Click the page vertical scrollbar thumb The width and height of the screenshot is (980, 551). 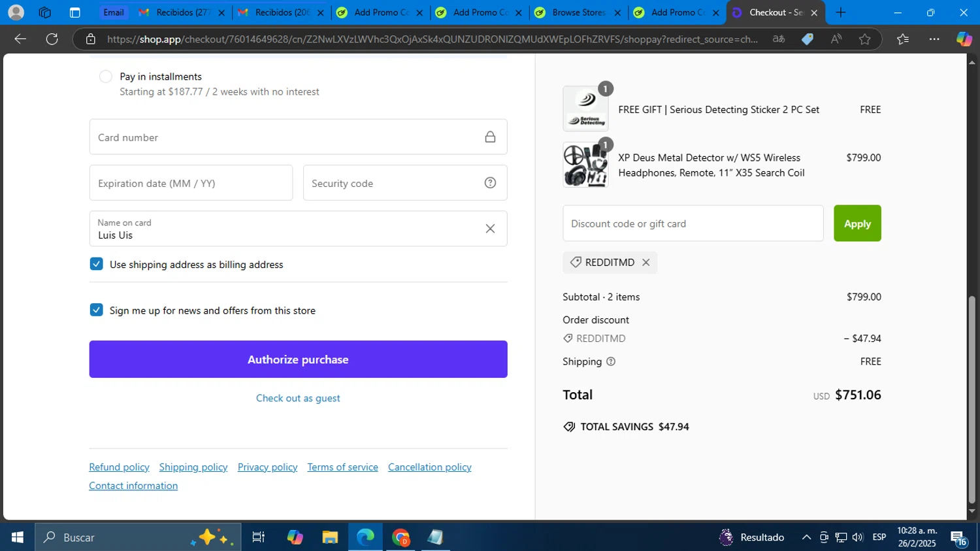click(972, 400)
